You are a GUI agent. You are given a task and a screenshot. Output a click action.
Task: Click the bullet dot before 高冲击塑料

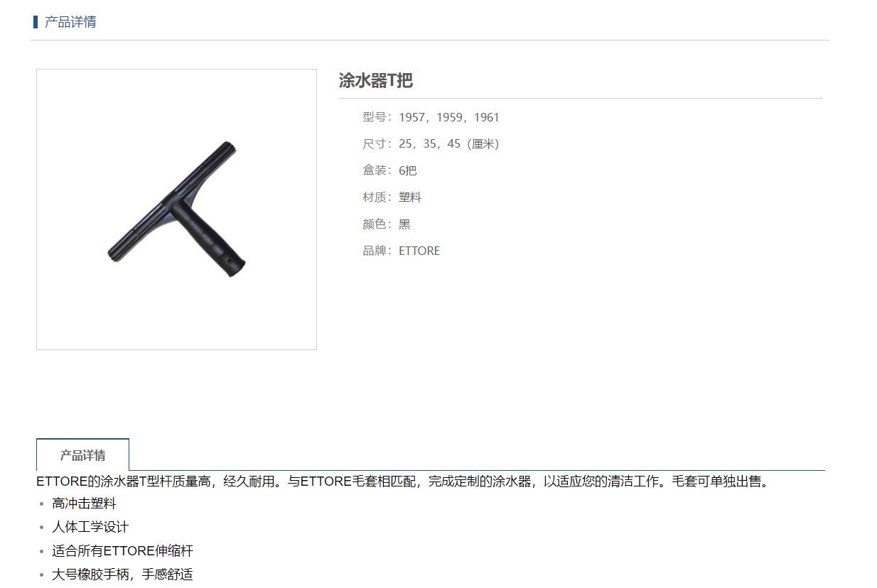point(41,504)
